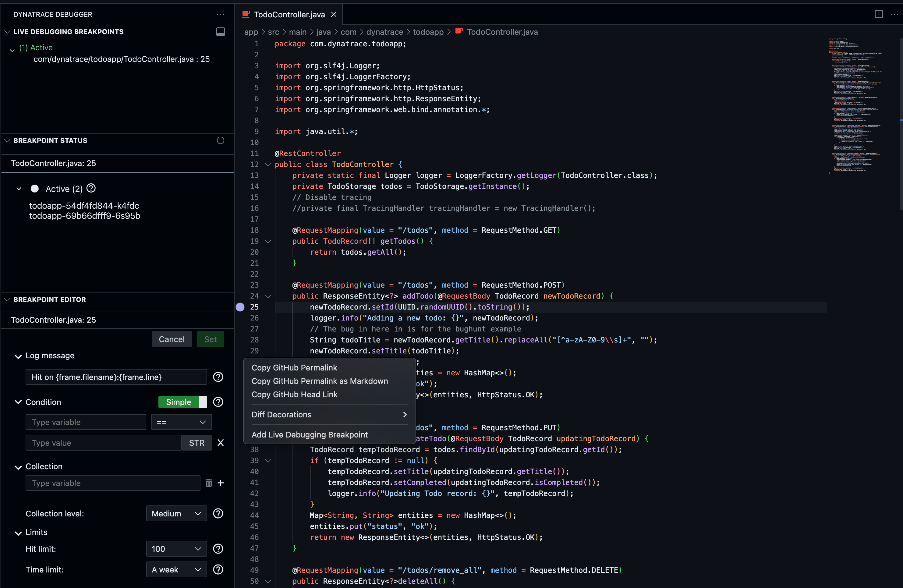Viewport: 903px width, 588px height.
Task: Add a collection variable with plus icon
Action: pyautogui.click(x=221, y=483)
